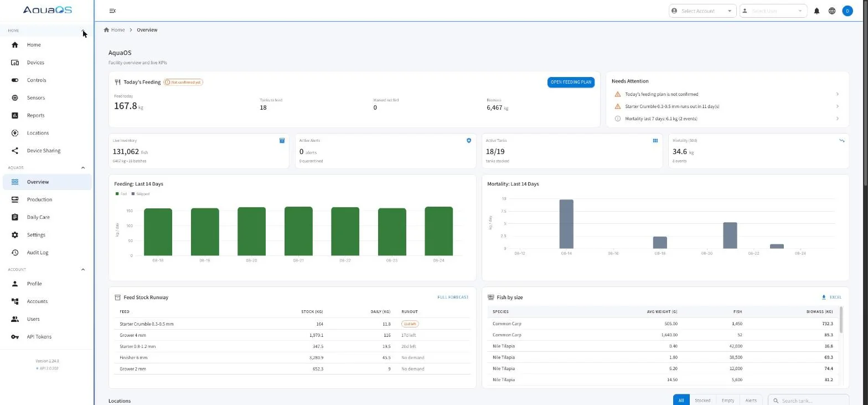Toggle the Skipped legend swatch
This screenshot has height=405, width=868.
tap(133, 194)
